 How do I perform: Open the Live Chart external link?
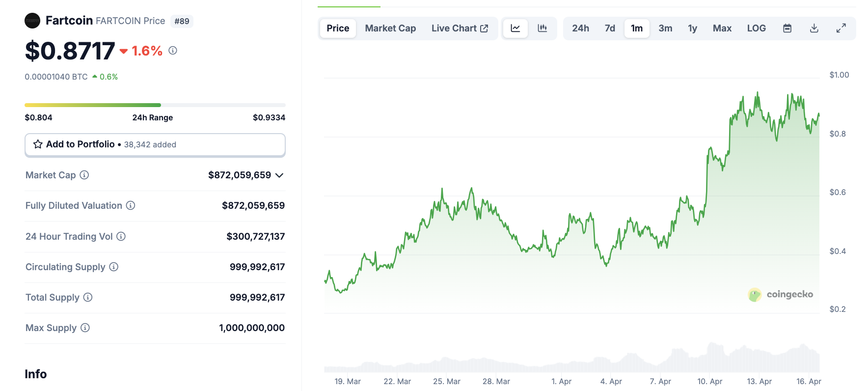click(460, 28)
